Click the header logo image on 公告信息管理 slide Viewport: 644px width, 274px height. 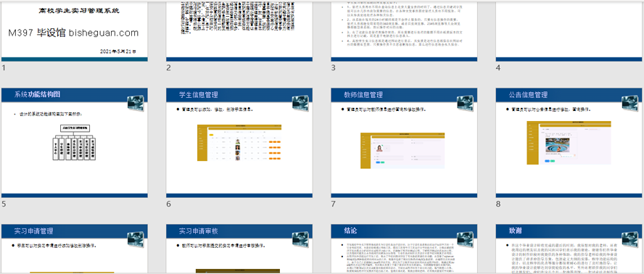(630, 103)
